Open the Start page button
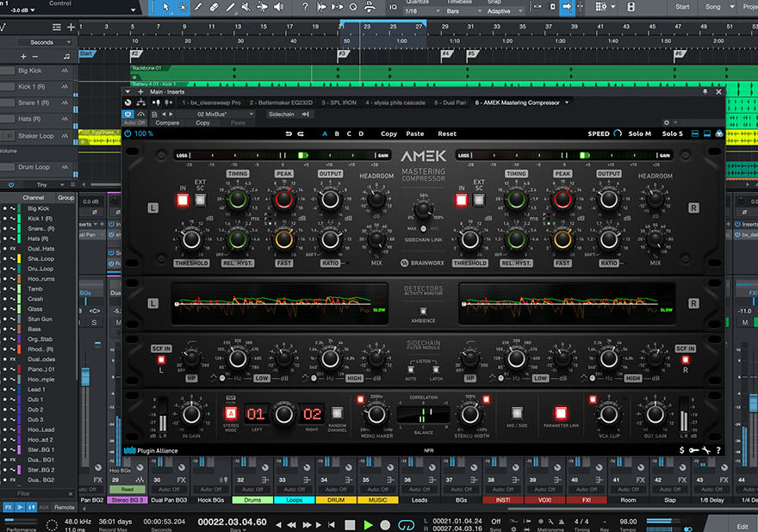Image resolution: width=758 pixels, height=532 pixels. (682, 7)
